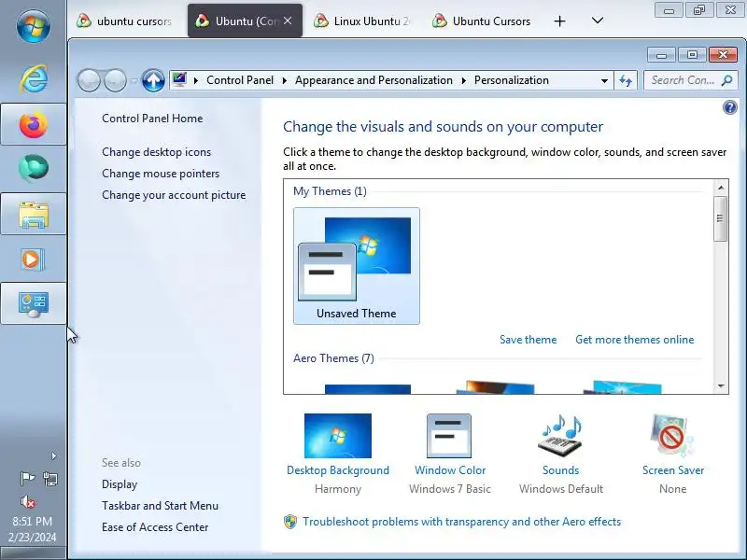Click Save theme link
747x560 pixels.
coord(528,340)
